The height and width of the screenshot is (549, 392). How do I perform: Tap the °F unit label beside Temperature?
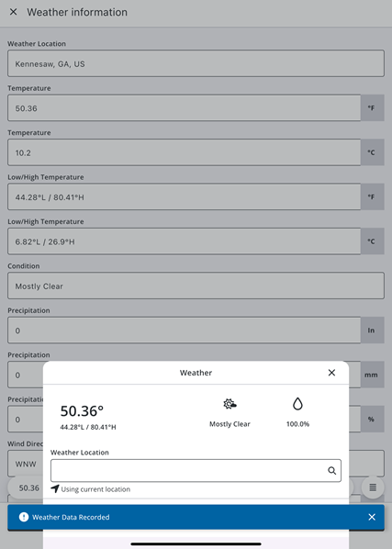pos(372,107)
